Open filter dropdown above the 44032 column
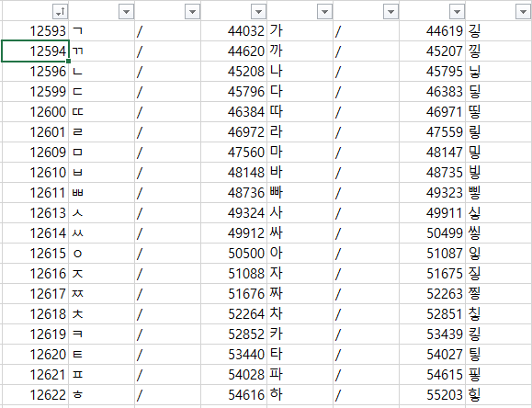 (x=258, y=12)
